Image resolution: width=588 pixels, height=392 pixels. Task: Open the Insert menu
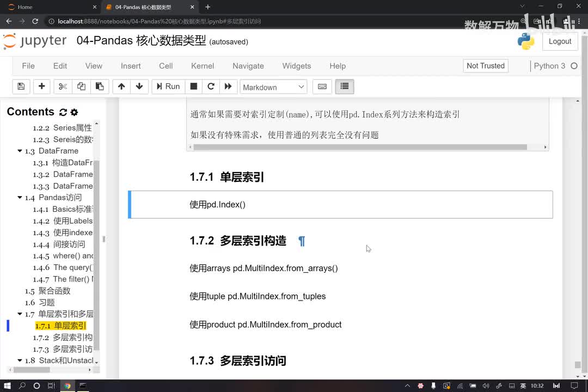coord(131,66)
